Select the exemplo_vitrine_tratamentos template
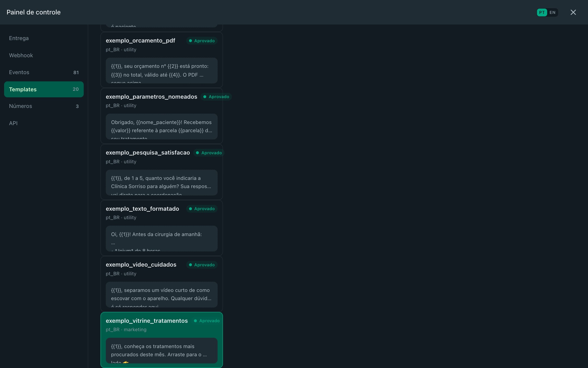This screenshot has width=588, height=368. tap(162, 340)
